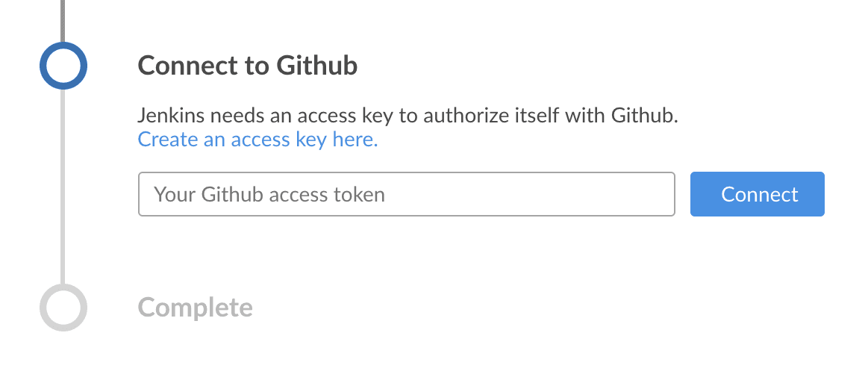Click the dark connector line above the blue circle
The height and width of the screenshot is (377, 868).
(x=63, y=19)
